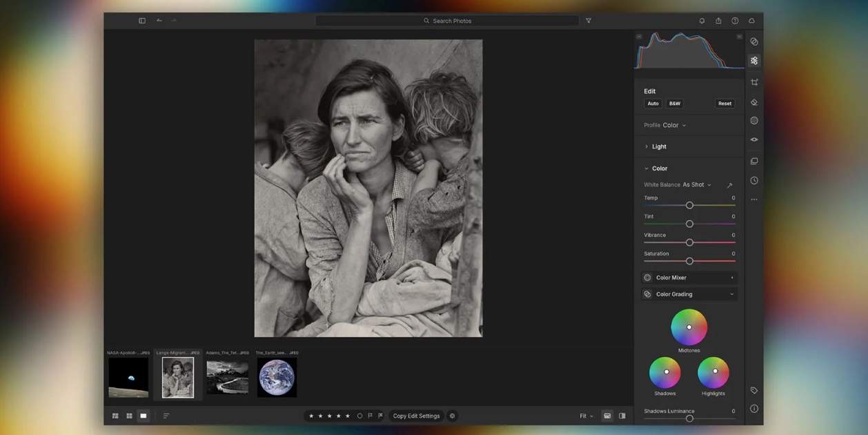Open the three-dots more options menu
The image size is (868, 435).
coord(754,200)
